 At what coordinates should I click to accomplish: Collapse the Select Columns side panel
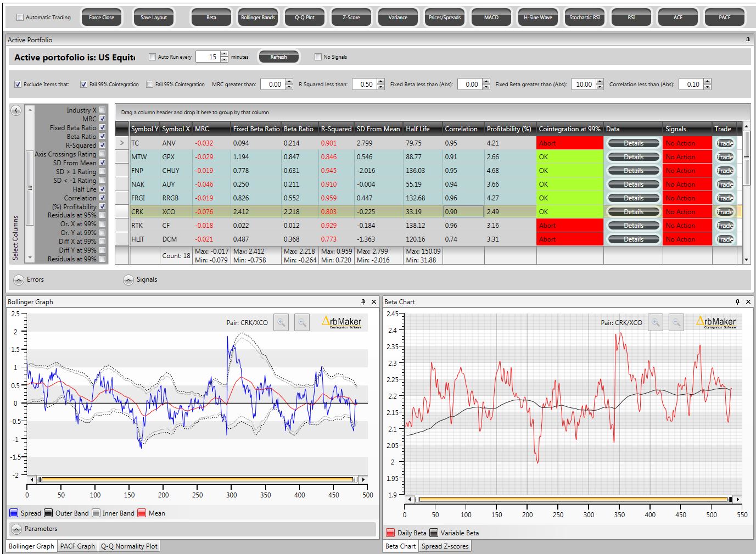tap(16, 110)
